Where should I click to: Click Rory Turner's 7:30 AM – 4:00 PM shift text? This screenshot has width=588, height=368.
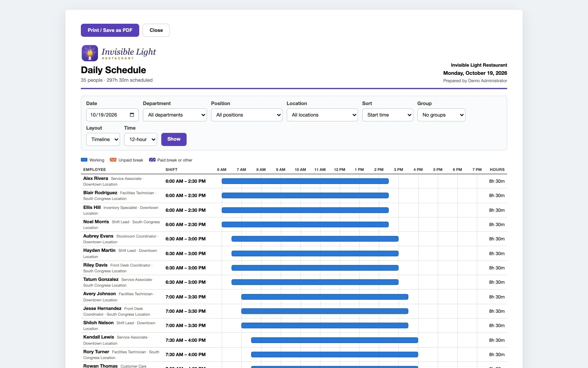(x=185, y=355)
